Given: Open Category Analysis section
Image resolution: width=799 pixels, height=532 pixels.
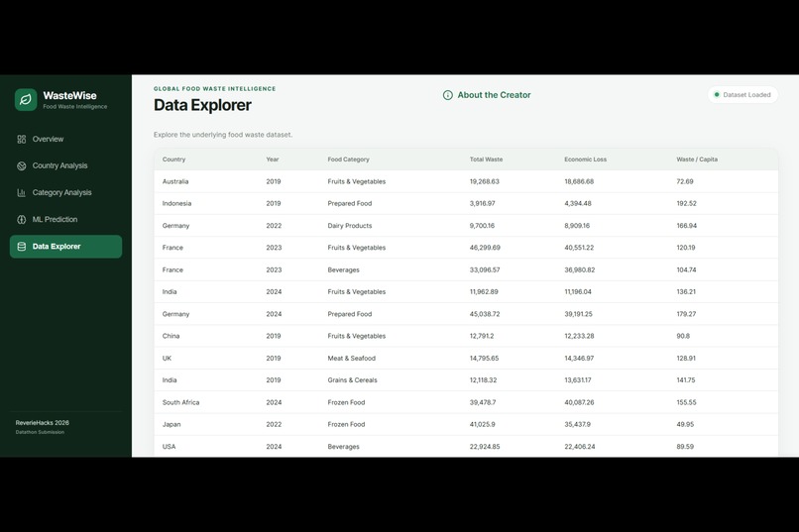Looking at the screenshot, I should pos(65,192).
